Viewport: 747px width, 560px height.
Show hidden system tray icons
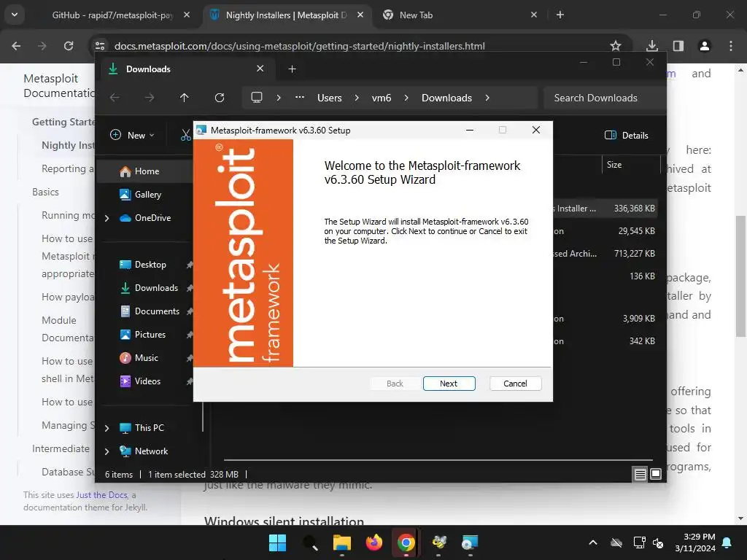pos(593,542)
